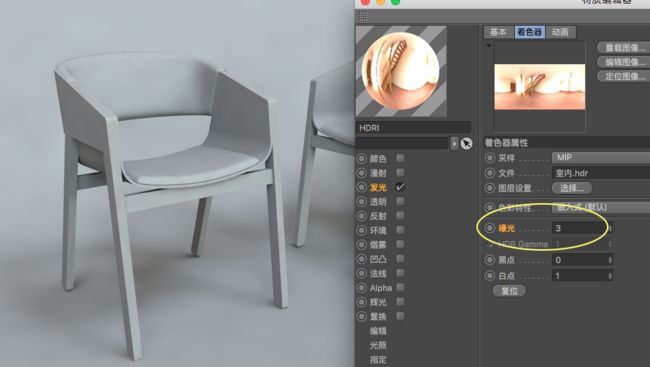Enable the 辉光 channel checkbox
Screen dimensions: 650x367
coord(400,302)
